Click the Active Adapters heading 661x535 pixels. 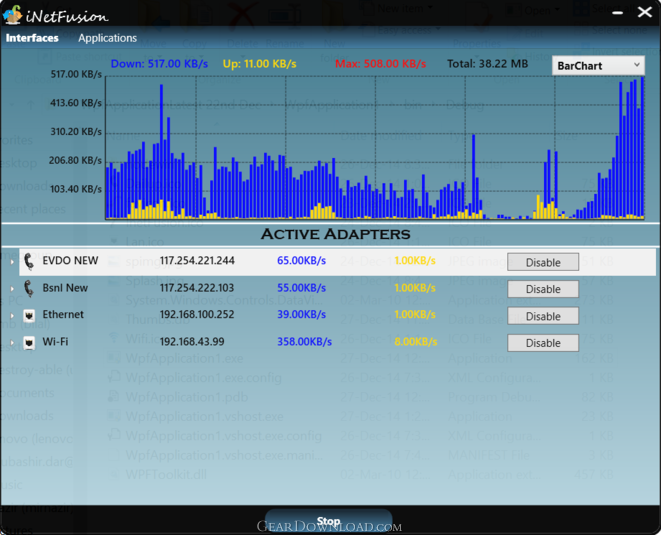336,234
